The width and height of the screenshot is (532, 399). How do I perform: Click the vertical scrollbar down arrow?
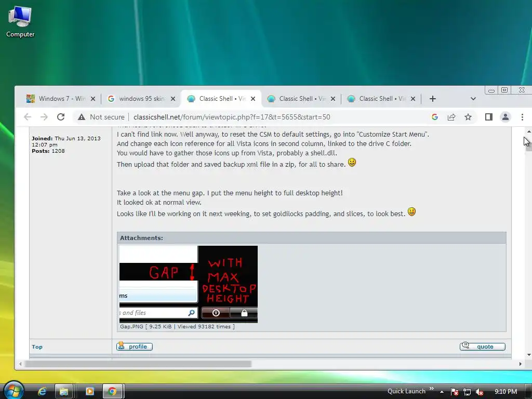click(x=529, y=355)
